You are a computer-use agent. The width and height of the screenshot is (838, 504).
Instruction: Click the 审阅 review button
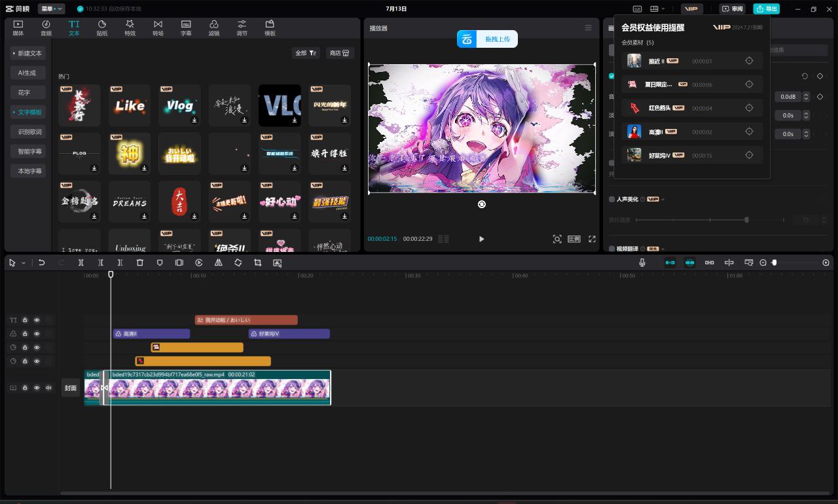(x=733, y=9)
